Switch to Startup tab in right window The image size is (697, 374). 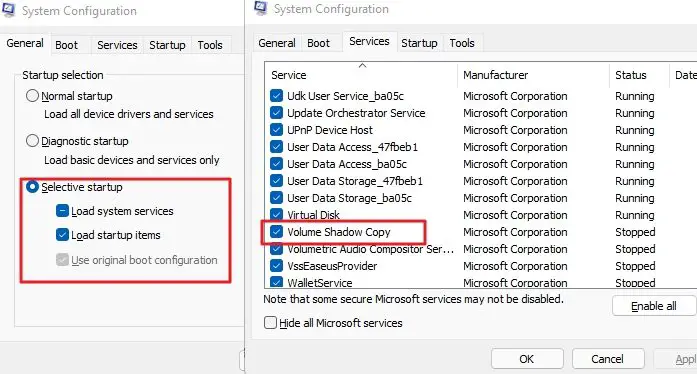[x=419, y=43]
